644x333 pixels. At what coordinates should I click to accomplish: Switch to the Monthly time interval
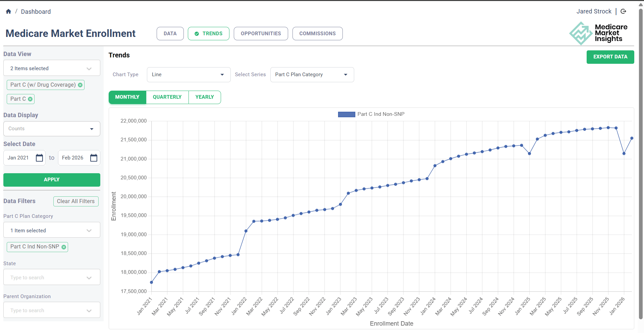click(127, 97)
